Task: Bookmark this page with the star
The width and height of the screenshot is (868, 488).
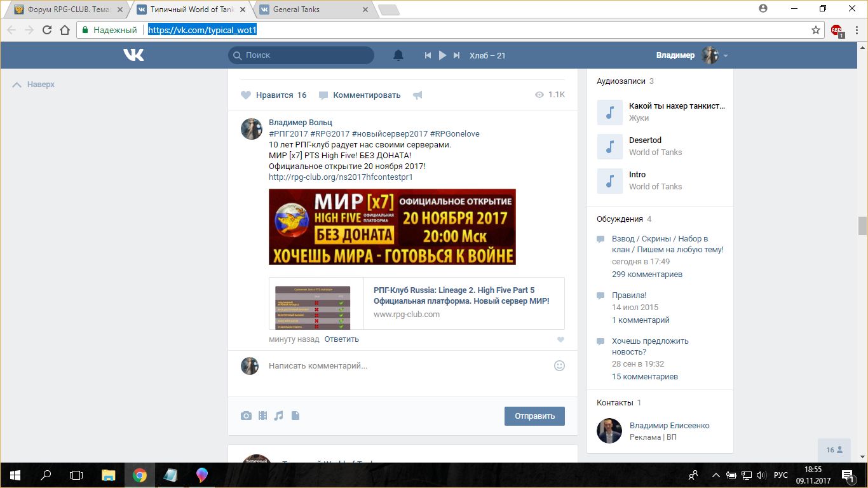Action: 816,30
